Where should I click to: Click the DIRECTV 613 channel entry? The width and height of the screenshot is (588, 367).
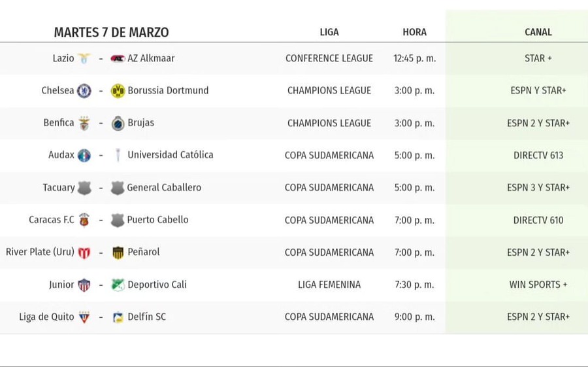click(538, 155)
